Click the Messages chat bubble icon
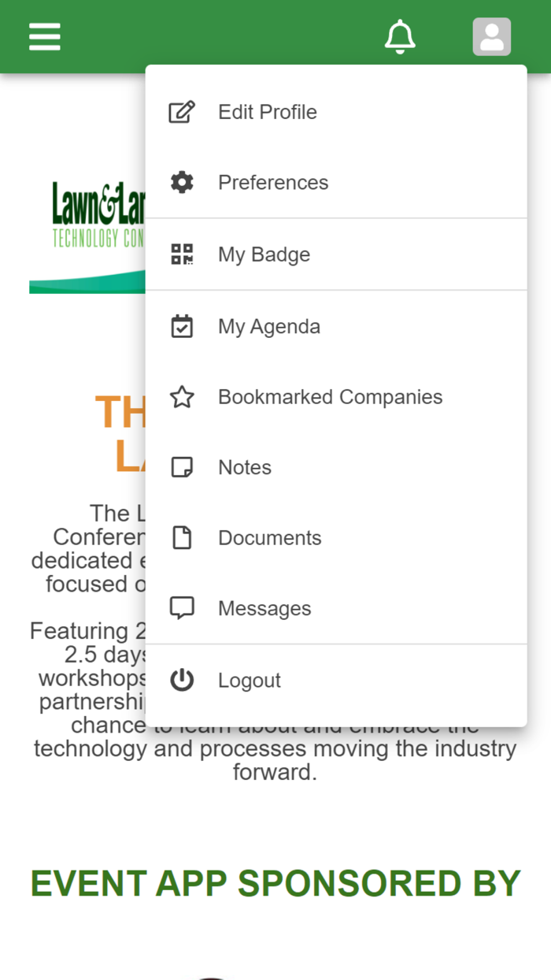 (x=182, y=608)
